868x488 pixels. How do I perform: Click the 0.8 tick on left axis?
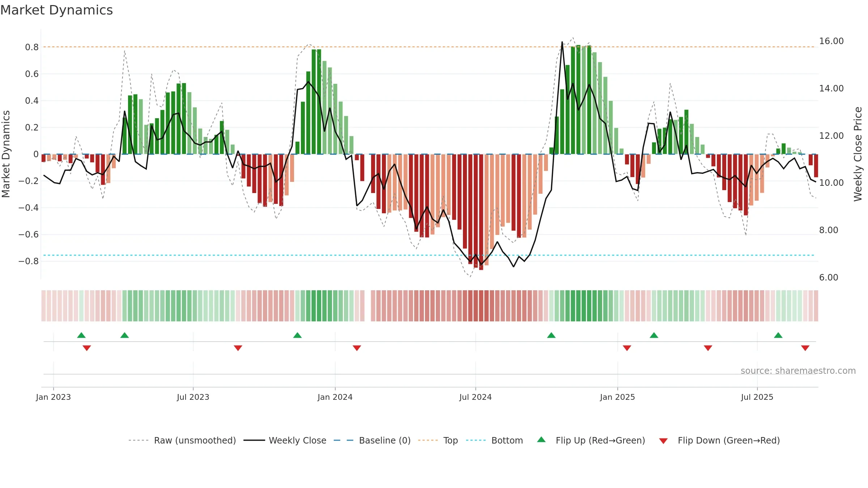click(x=32, y=47)
